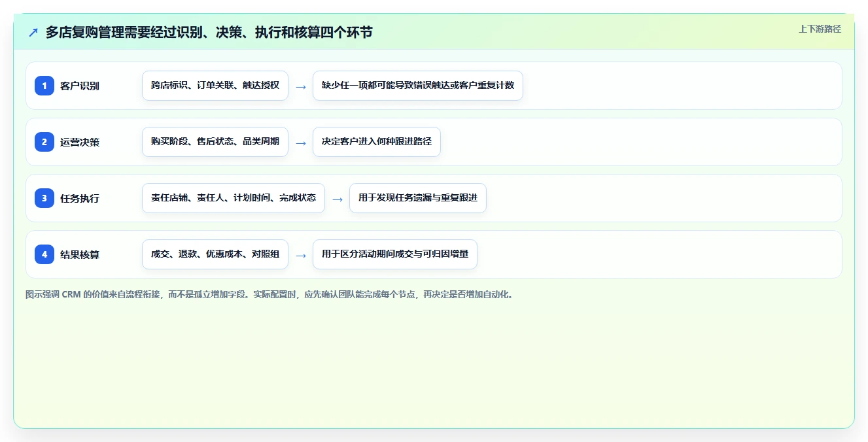This screenshot has width=868, height=442.
Task: Click the 用于发现任务遗漏与重复跟进 box
Action: (x=418, y=198)
